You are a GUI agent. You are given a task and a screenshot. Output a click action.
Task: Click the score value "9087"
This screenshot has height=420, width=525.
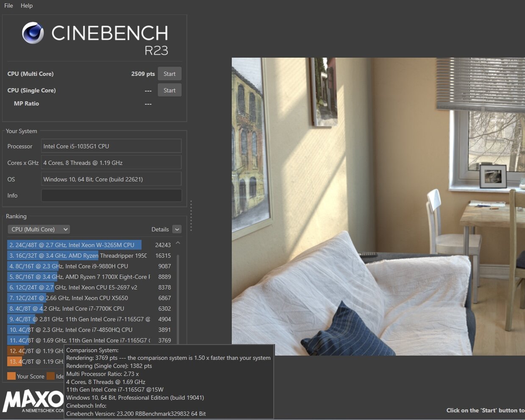pos(165,266)
